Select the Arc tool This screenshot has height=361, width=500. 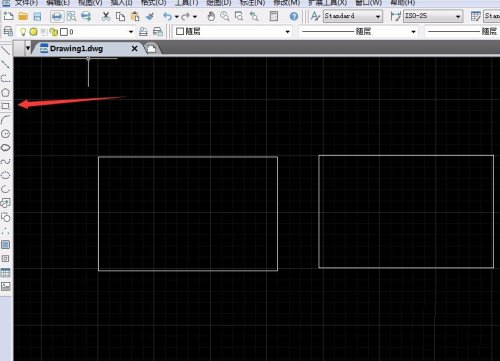5,120
